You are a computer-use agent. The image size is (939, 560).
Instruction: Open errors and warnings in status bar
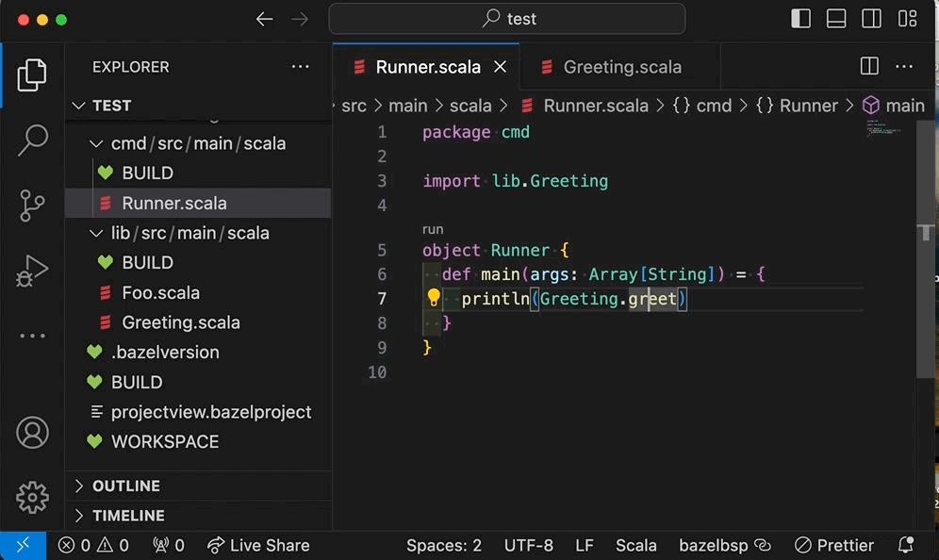click(93, 545)
